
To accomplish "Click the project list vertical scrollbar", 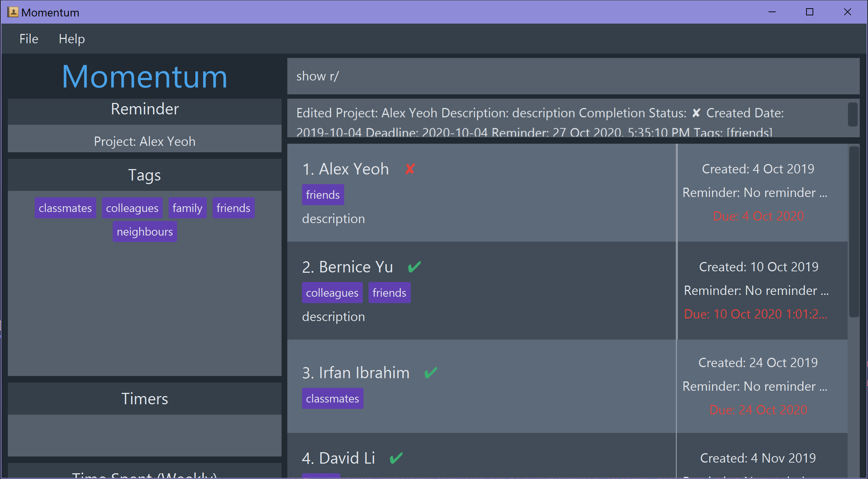I will pyautogui.click(x=854, y=232).
